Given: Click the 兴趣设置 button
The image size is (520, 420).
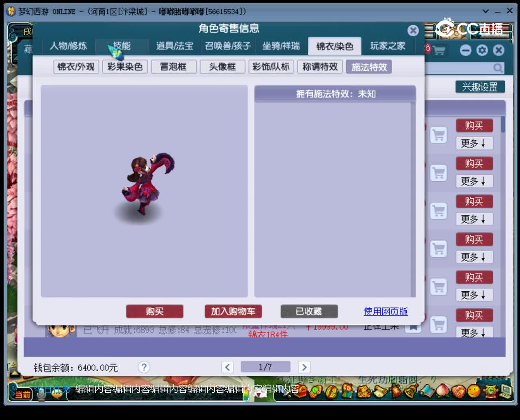Looking at the screenshot, I should (x=480, y=87).
